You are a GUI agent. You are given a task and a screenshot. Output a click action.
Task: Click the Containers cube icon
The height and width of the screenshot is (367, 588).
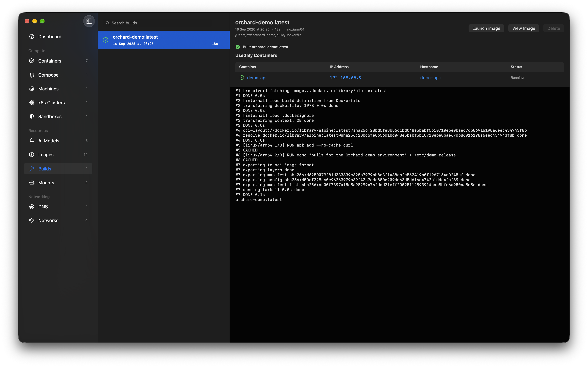pyautogui.click(x=32, y=61)
